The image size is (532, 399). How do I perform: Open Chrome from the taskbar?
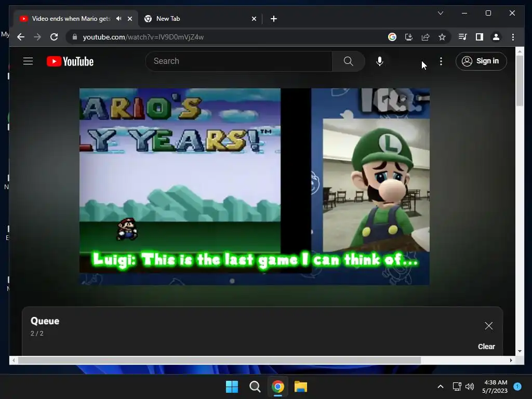278,387
